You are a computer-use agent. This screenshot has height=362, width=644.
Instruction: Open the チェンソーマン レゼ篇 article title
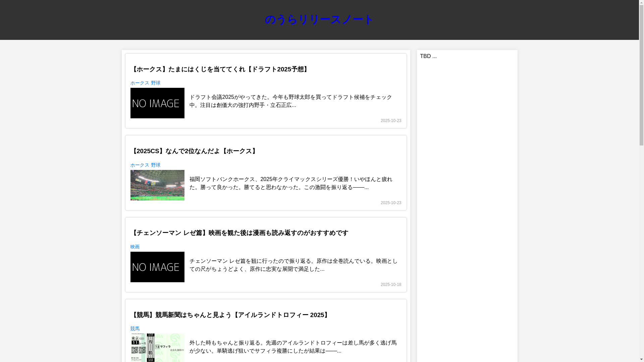pos(239,233)
